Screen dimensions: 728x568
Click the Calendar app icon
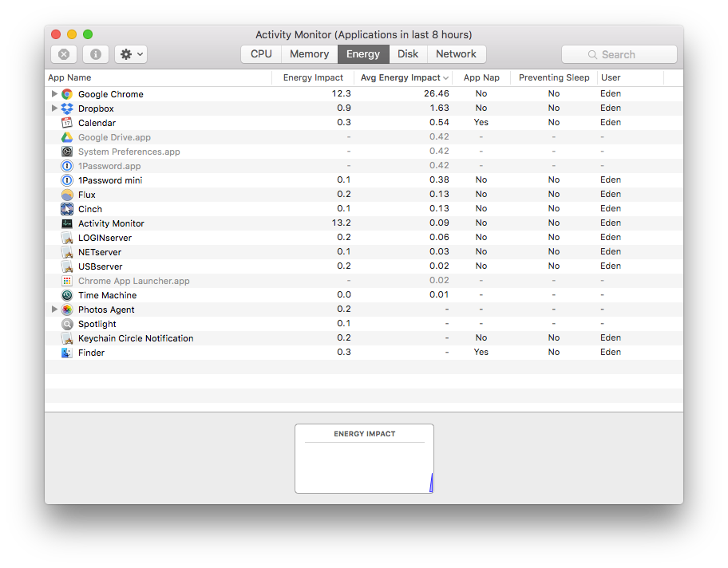coord(67,123)
